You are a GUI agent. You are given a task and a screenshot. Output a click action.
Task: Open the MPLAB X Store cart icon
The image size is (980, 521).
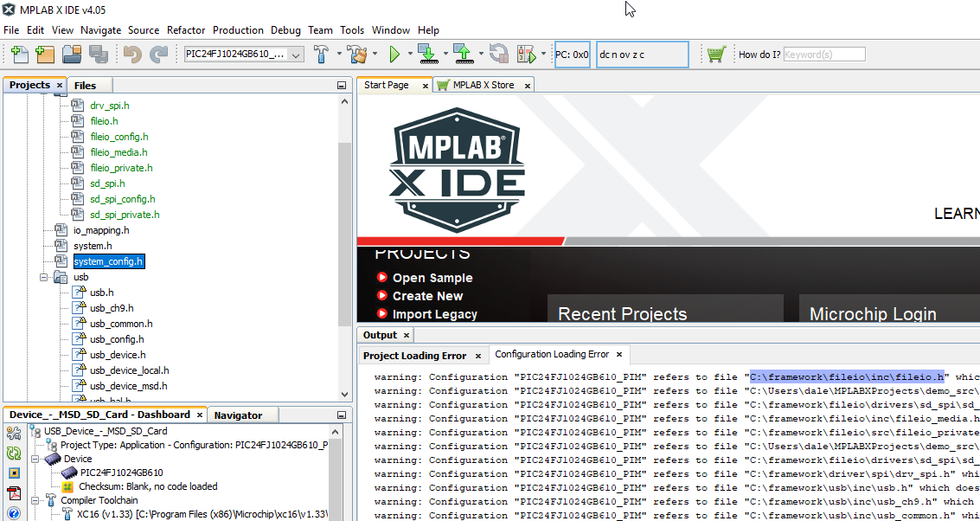[x=716, y=55]
